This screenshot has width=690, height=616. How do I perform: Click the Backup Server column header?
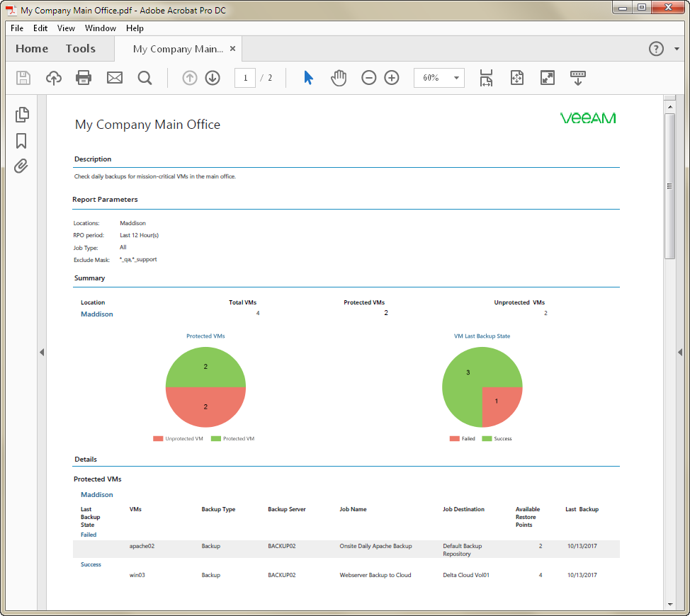[x=286, y=509]
